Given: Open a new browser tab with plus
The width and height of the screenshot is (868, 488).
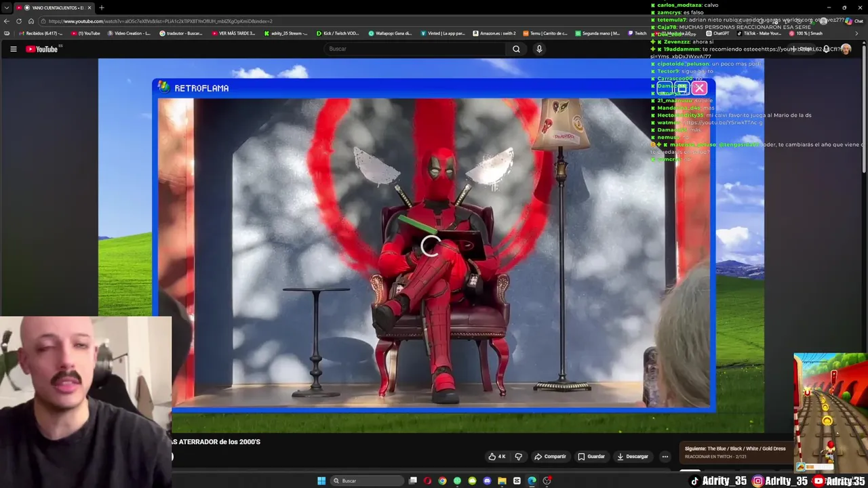Looking at the screenshot, I should [x=101, y=7].
